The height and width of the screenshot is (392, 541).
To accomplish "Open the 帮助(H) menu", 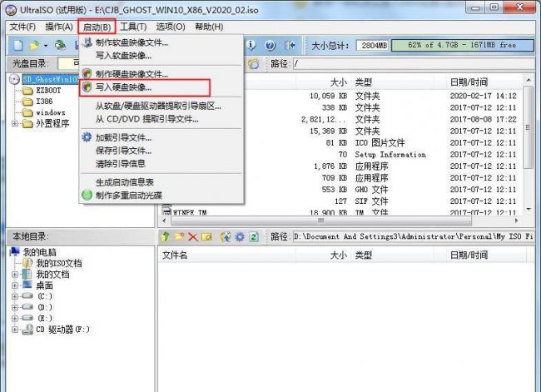I will (209, 27).
